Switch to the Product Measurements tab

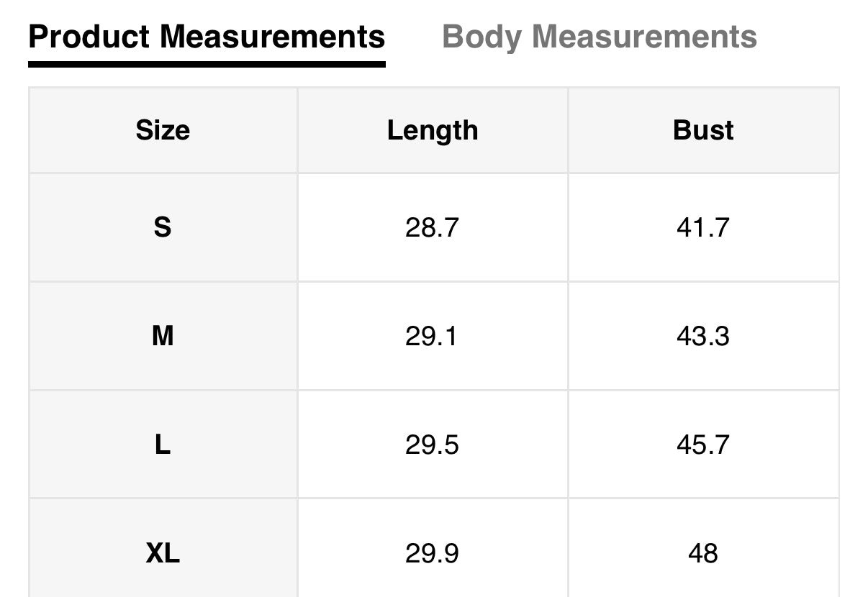(x=207, y=36)
